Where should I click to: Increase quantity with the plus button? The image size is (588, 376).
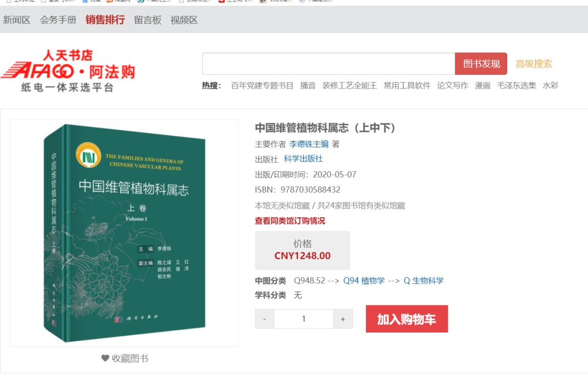tap(343, 319)
